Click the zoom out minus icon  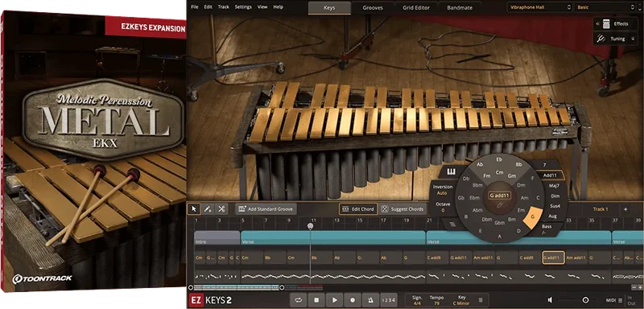tap(634, 287)
